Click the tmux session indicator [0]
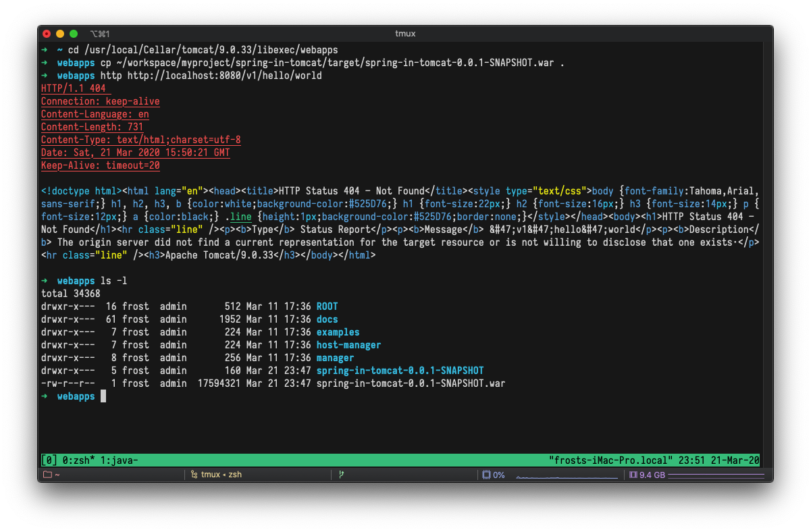Viewport: 811px width, 532px height. click(49, 460)
